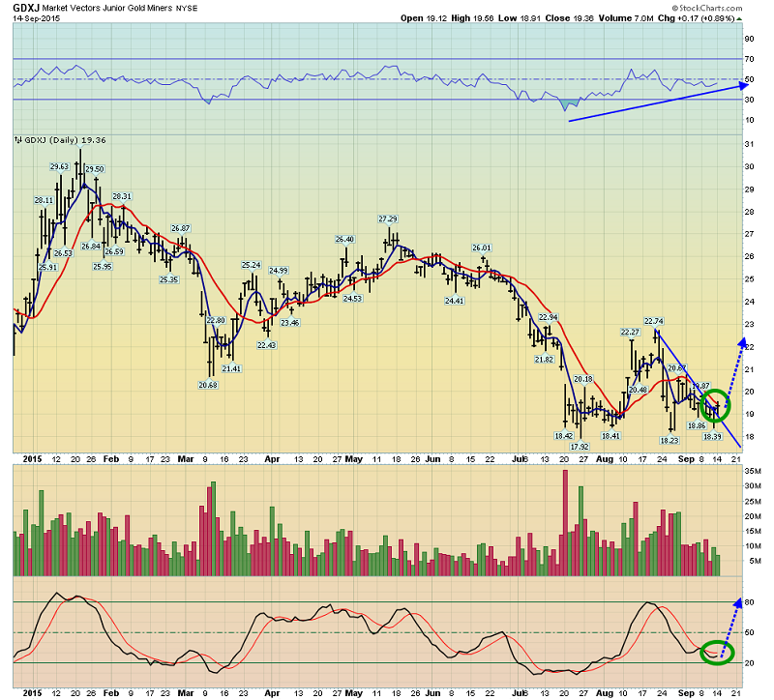Click the 24.53 price label
The image size is (774, 700).
point(352,298)
